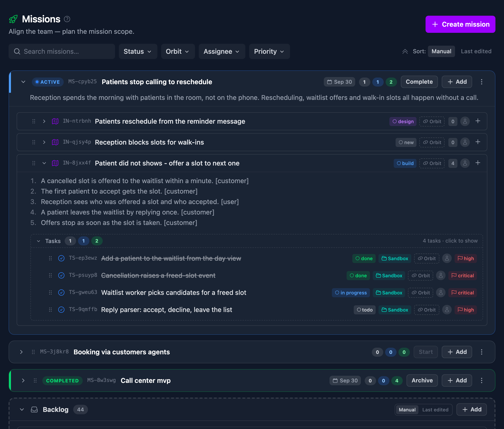Click Start on Booking via customers agents
The image size is (504, 429).
(426, 352)
